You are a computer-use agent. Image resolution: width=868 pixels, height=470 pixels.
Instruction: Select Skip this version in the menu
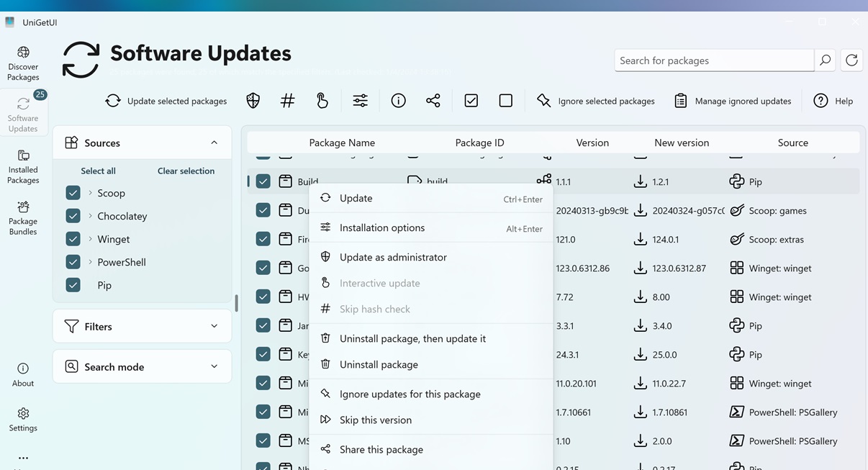(x=376, y=420)
